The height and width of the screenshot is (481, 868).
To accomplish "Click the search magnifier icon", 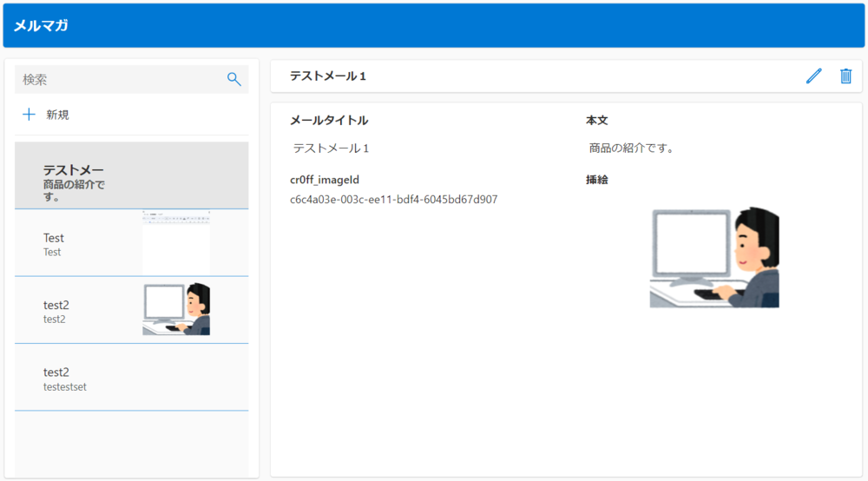I will [x=234, y=79].
